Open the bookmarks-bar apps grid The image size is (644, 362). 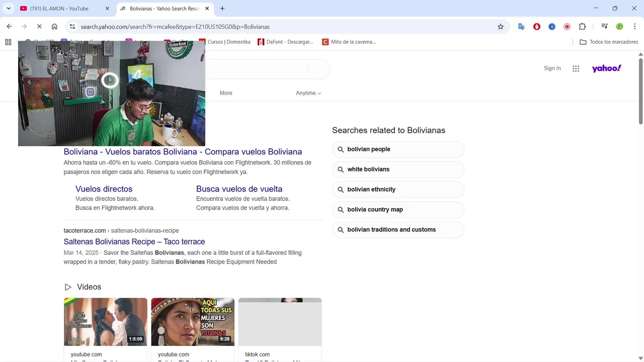tap(8, 42)
